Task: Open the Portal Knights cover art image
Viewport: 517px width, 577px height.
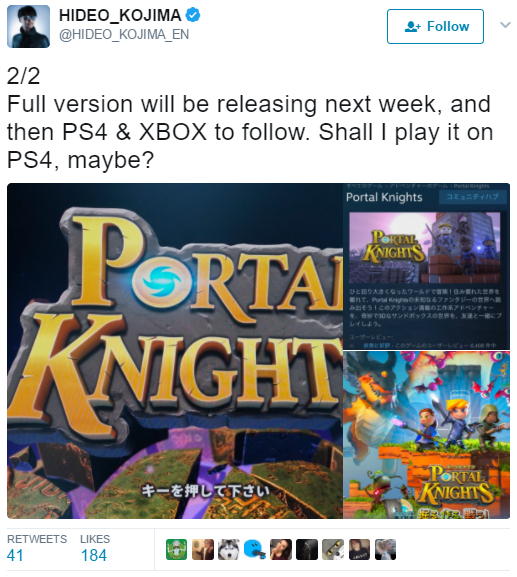Action: pos(426,435)
